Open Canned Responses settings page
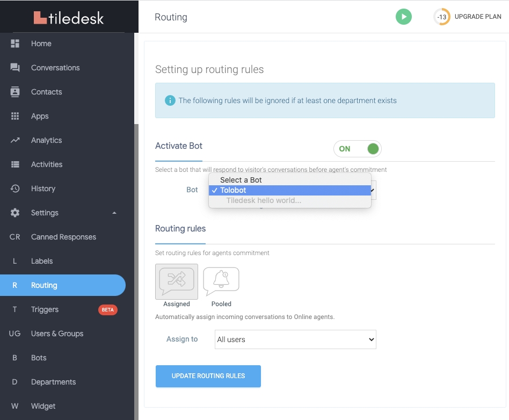 63,237
